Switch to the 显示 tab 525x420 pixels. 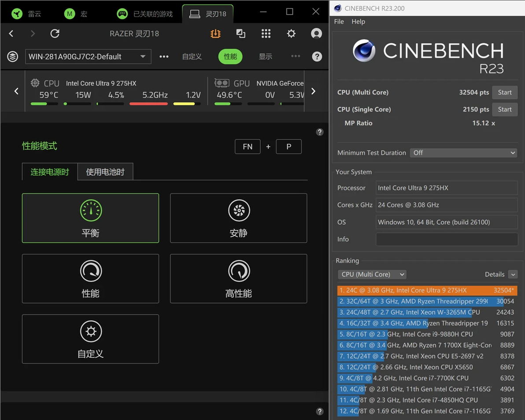(x=266, y=56)
